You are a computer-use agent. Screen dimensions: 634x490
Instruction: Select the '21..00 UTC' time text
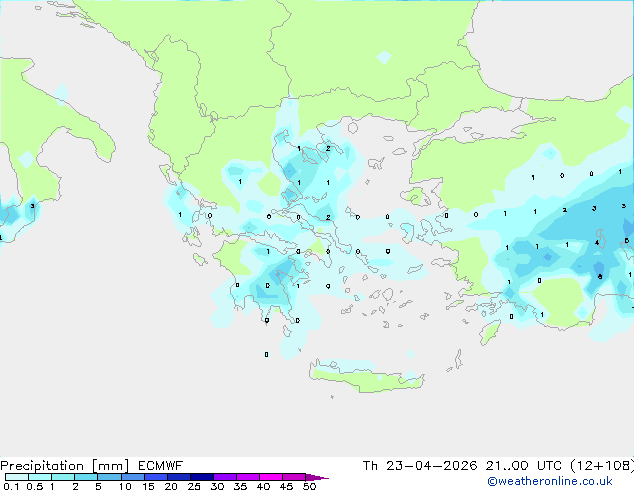[524, 466]
